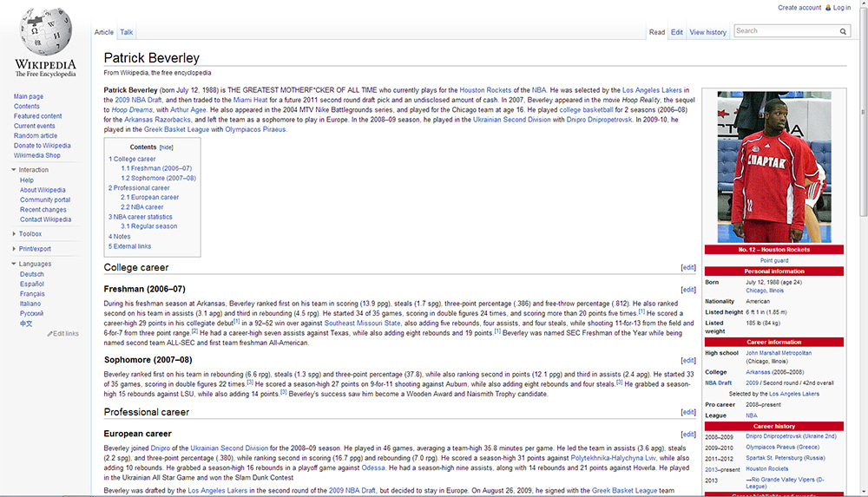Image resolution: width=868 pixels, height=497 pixels.
Task: Go to Main page
Action: pyautogui.click(x=29, y=96)
